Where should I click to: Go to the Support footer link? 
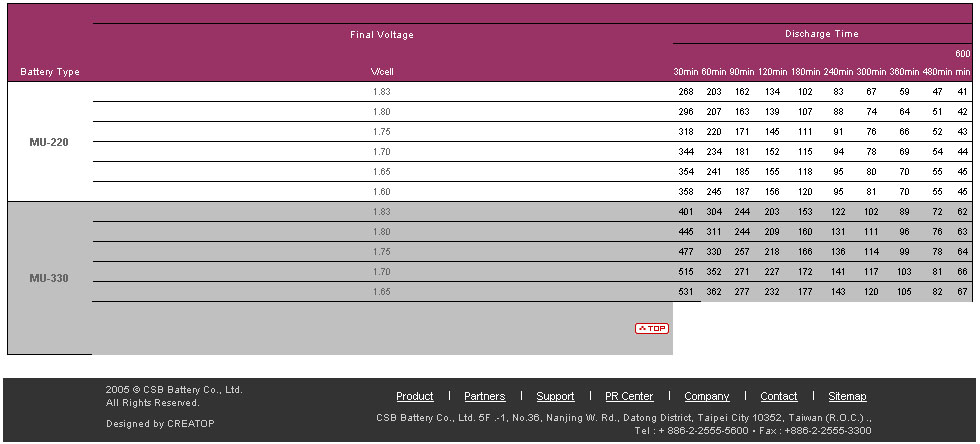pyautogui.click(x=555, y=396)
